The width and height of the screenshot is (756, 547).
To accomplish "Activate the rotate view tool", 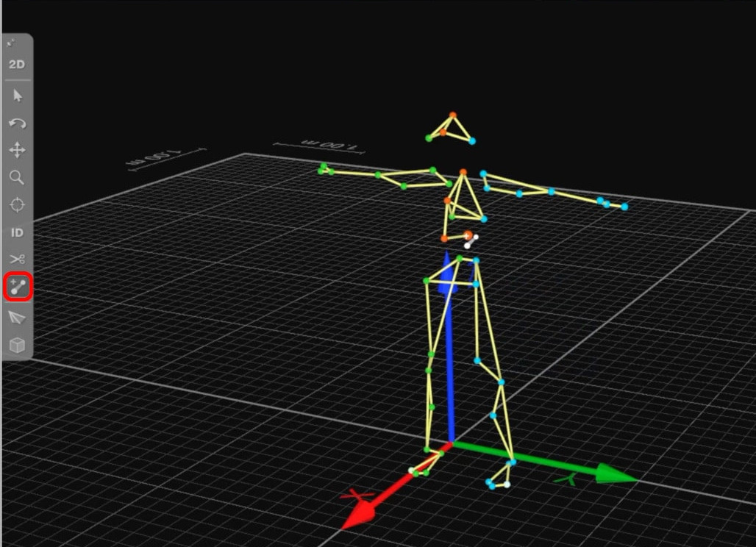I will pyautogui.click(x=17, y=123).
